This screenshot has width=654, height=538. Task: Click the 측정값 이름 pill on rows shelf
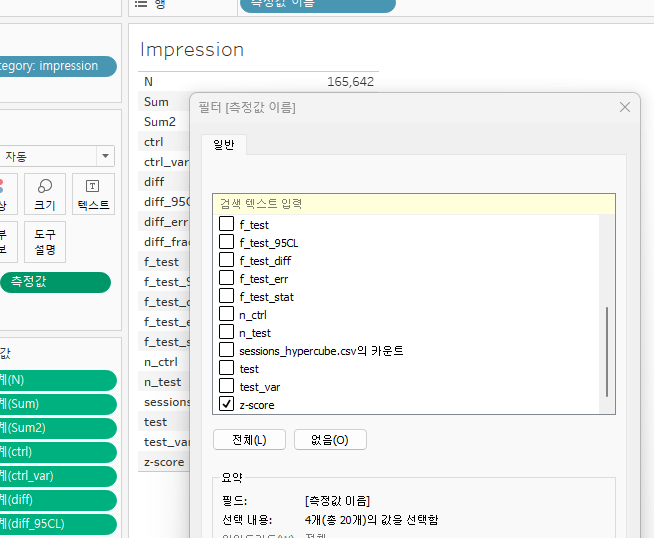point(318,4)
